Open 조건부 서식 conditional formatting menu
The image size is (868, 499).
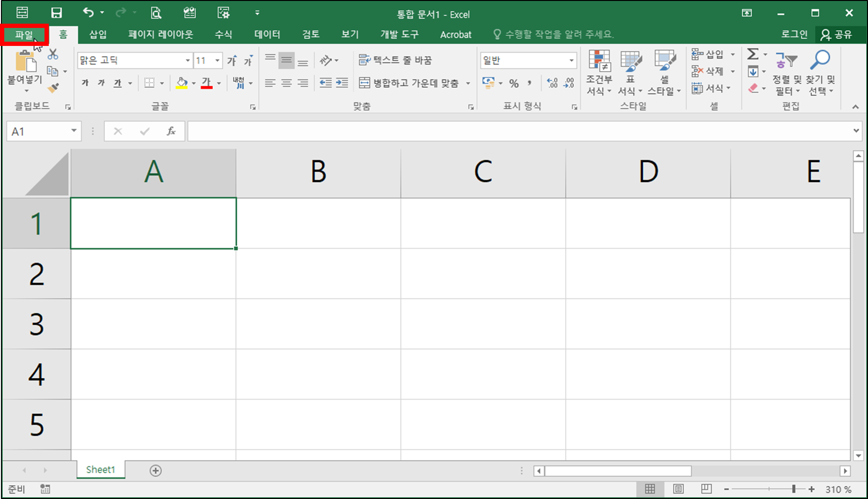tap(599, 72)
